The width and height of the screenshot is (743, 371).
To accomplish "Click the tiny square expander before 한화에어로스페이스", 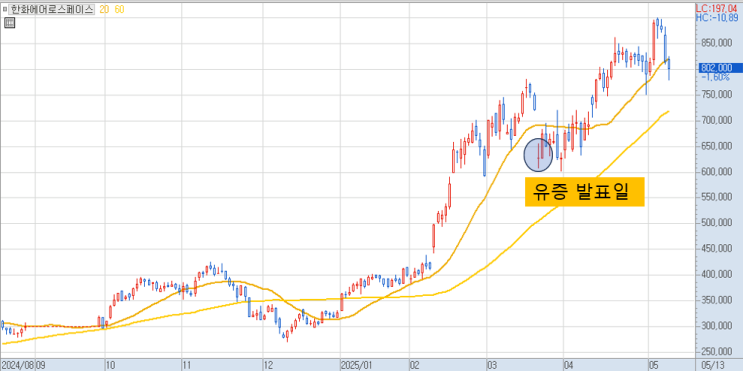I will 4,9.
